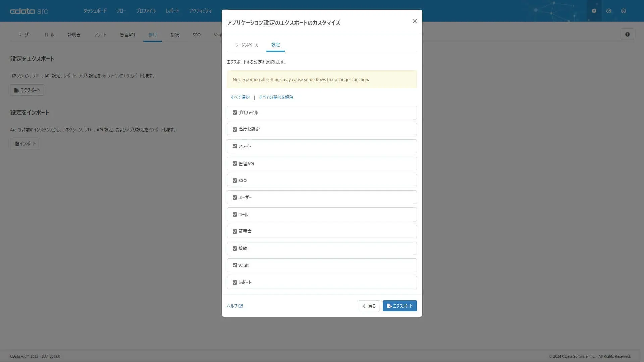Uncheck the Vault checkbox
This screenshot has height=362, width=644.
(235, 265)
